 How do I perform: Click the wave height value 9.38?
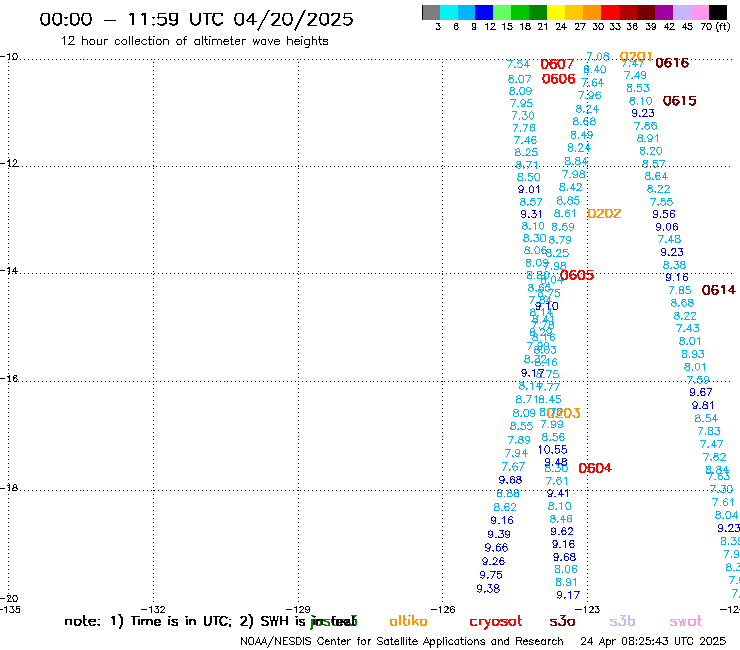[x=488, y=589]
